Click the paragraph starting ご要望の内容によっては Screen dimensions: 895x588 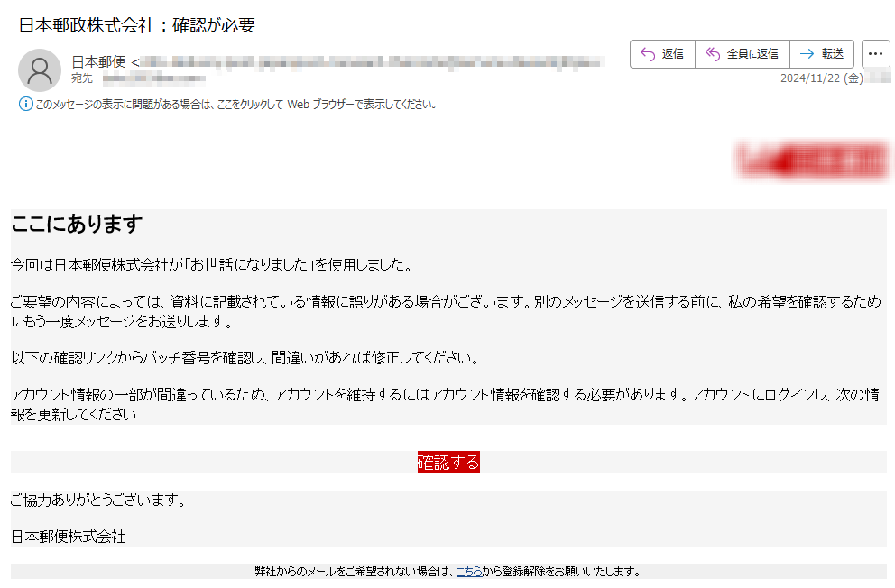point(447,311)
